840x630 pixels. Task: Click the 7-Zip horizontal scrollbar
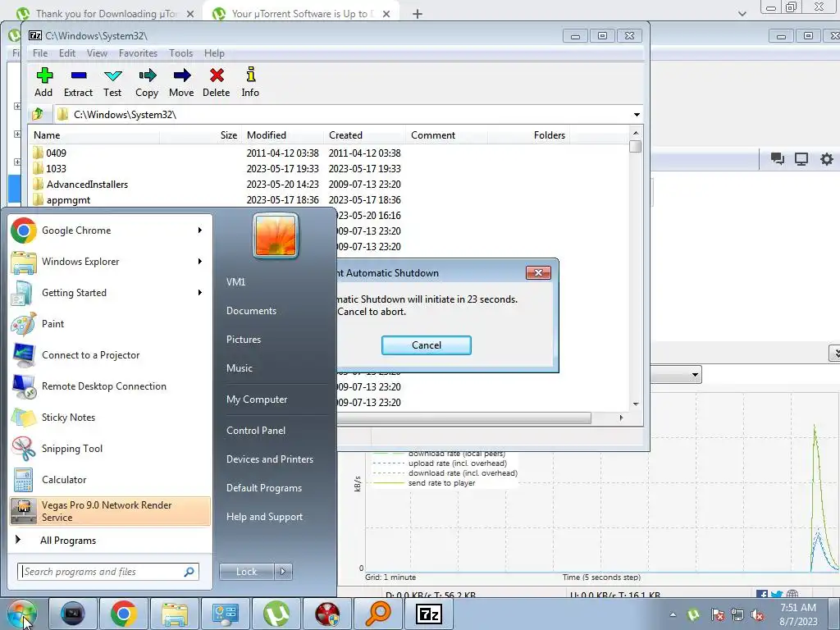464,418
